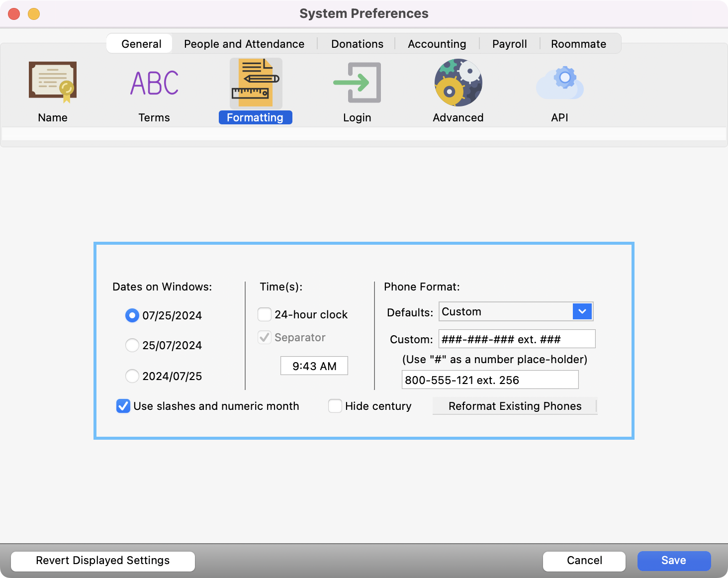Switch to the People and Attendance tab
The height and width of the screenshot is (578, 728).
coord(244,44)
